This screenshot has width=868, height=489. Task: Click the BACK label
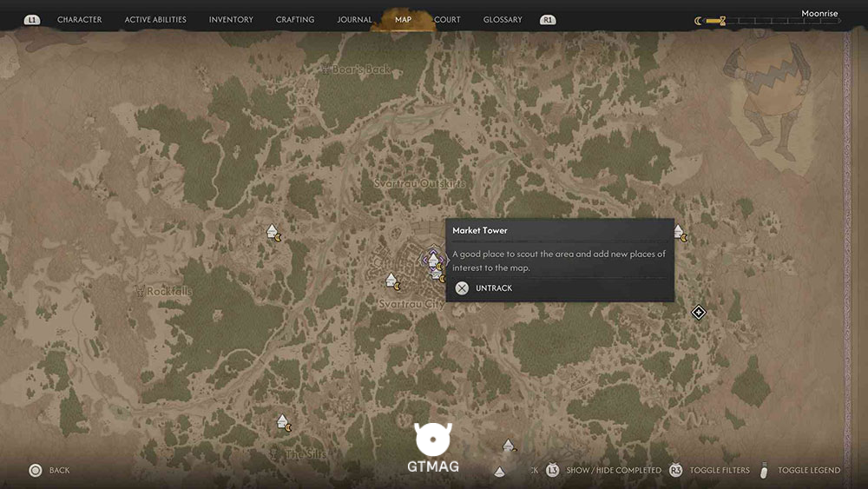pyautogui.click(x=59, y=470)
